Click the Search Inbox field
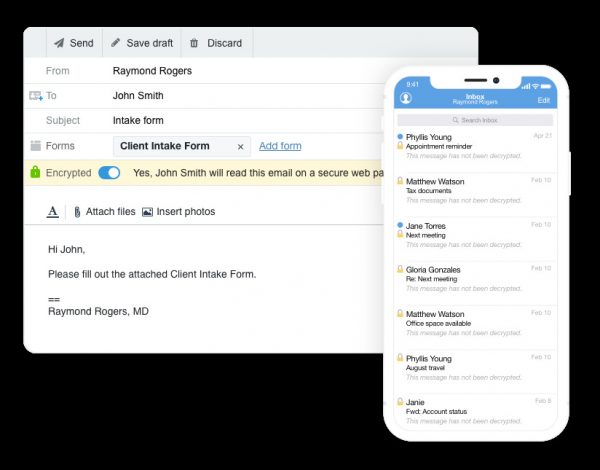600x470 pixels. click(475, 120)
